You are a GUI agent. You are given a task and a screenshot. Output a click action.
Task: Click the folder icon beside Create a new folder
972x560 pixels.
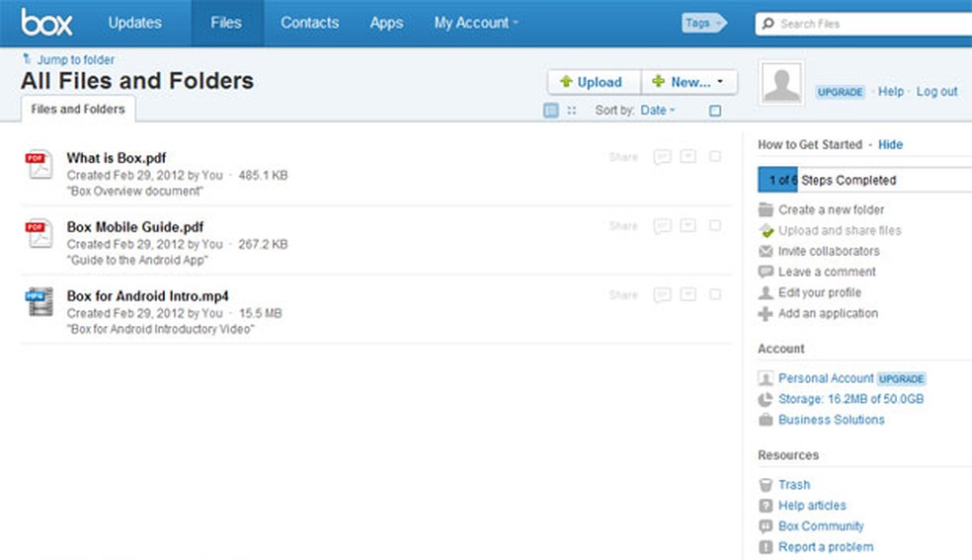[766, 209]
